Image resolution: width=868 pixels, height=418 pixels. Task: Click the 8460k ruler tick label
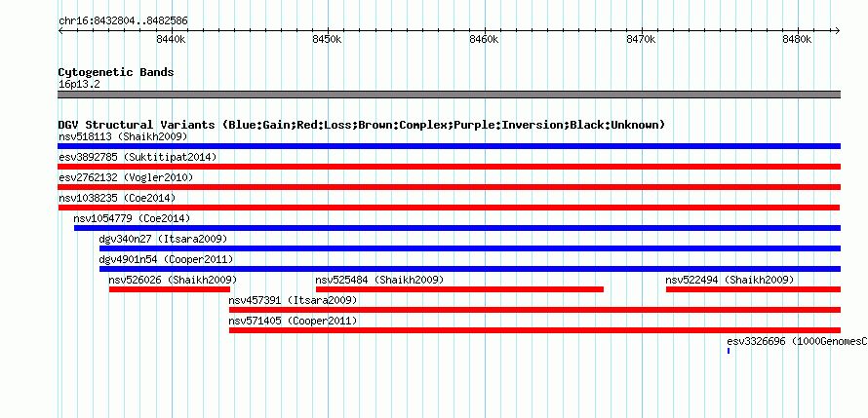click(x=485, y=39)
